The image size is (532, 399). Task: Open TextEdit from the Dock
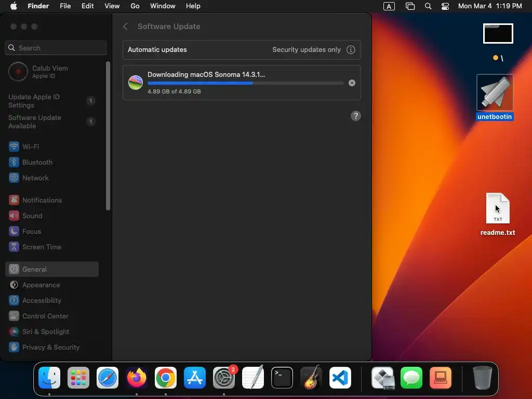pyautogui.click(x=253, y=378)
